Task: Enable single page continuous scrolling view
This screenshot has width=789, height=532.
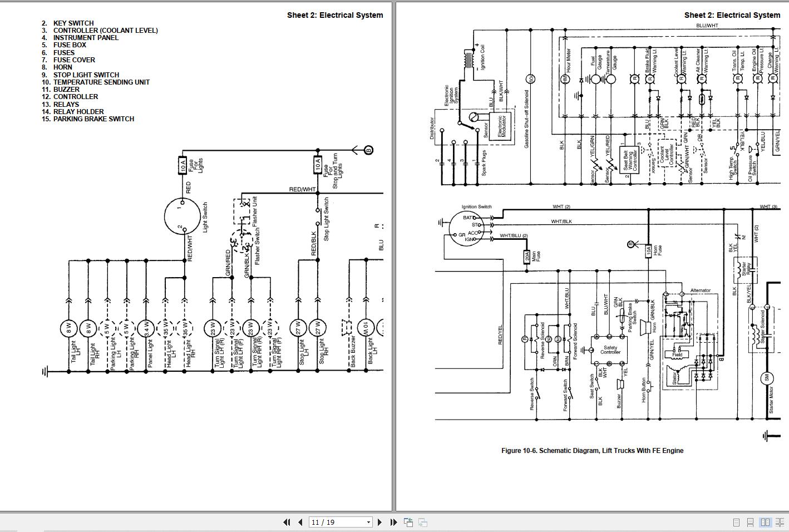Action: [751, 522]
